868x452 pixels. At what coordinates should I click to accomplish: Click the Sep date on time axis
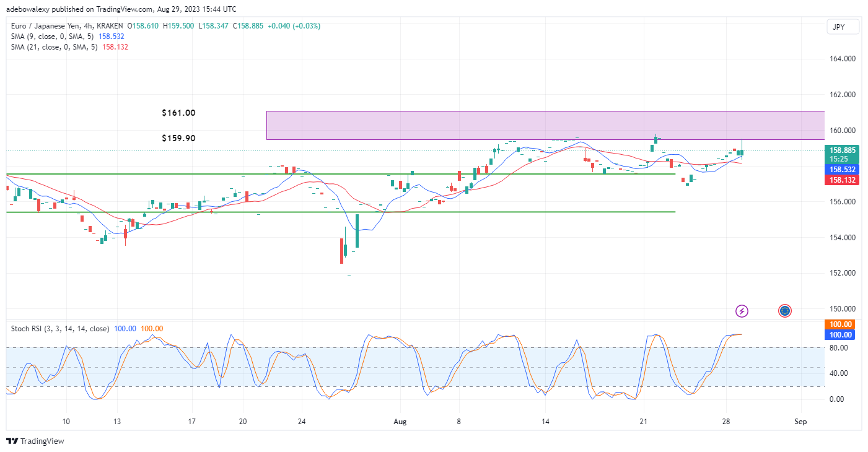[x=802, y=421]
